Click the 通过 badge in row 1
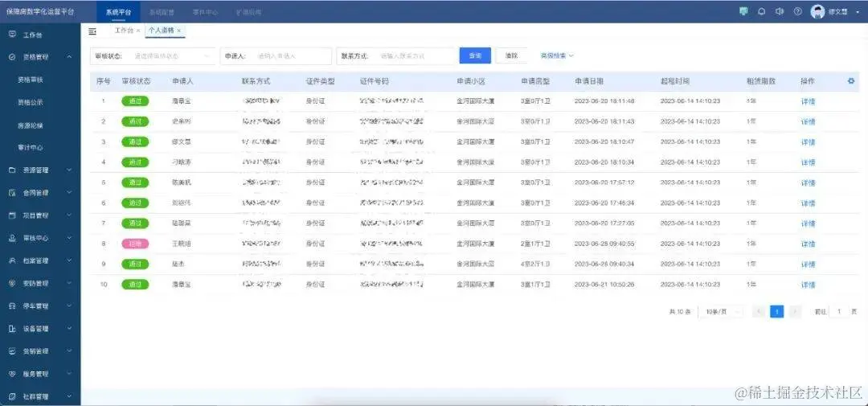Image resolution: width=868 pixels, height=406 pixels. pos(135,101)
